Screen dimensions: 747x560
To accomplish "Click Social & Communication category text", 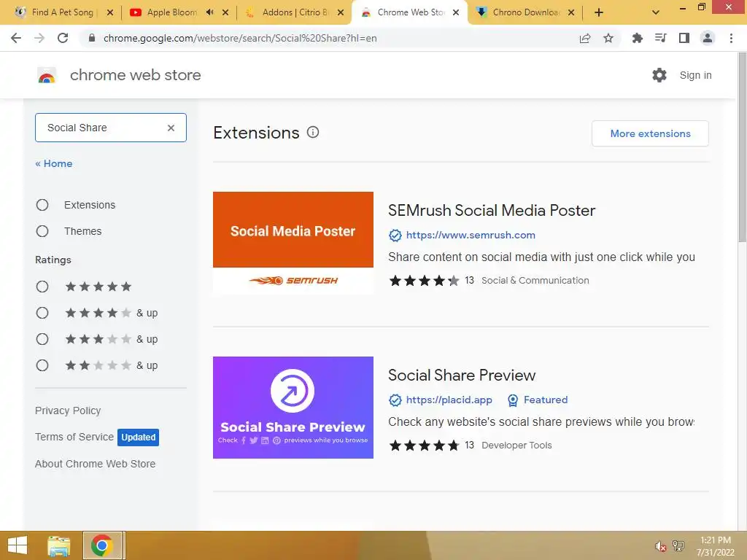I will (535, 281).
